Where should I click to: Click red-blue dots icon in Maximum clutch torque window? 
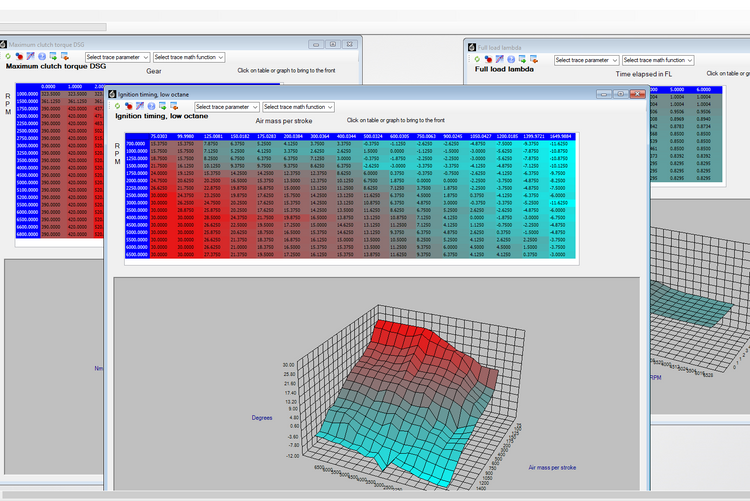[x=19, y=56]
